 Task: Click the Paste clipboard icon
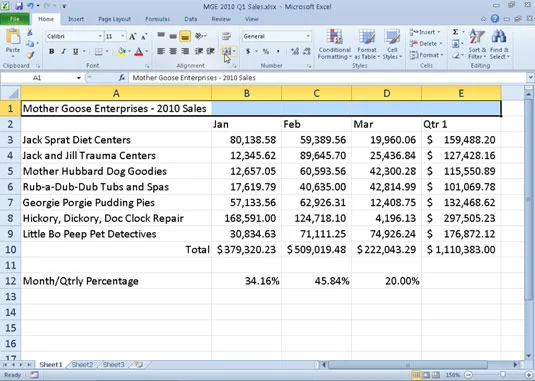click(x=13, y=37)
